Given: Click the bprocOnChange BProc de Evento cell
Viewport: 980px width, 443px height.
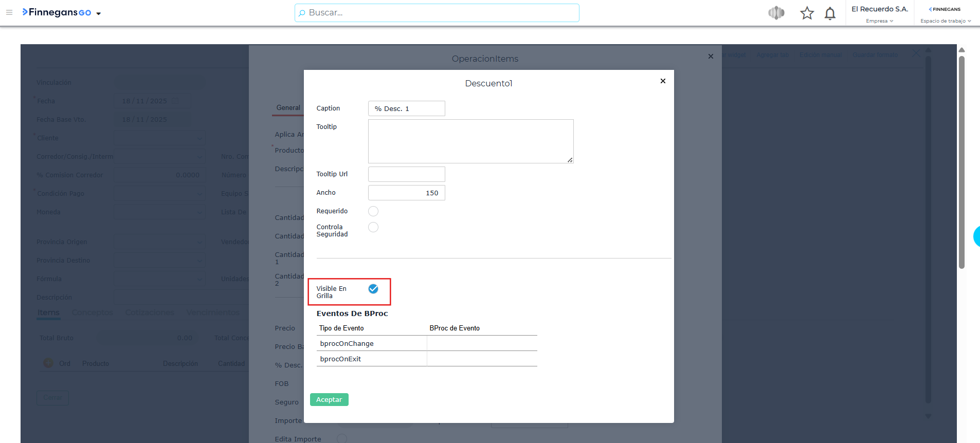Looking at the screenshot, I should pos(482,343).
